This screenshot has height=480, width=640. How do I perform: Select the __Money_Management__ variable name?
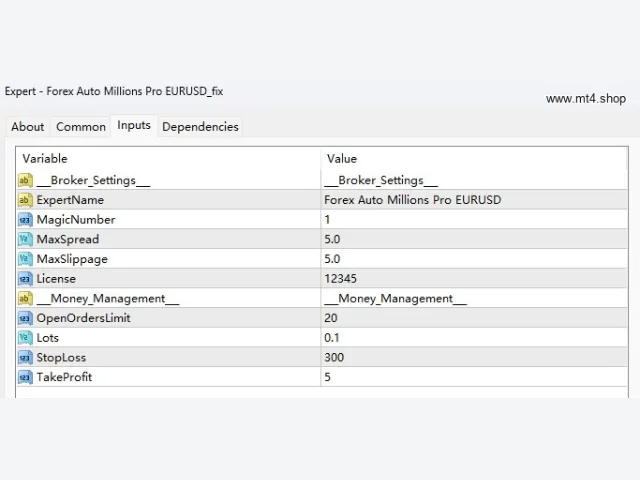(108, 299)
